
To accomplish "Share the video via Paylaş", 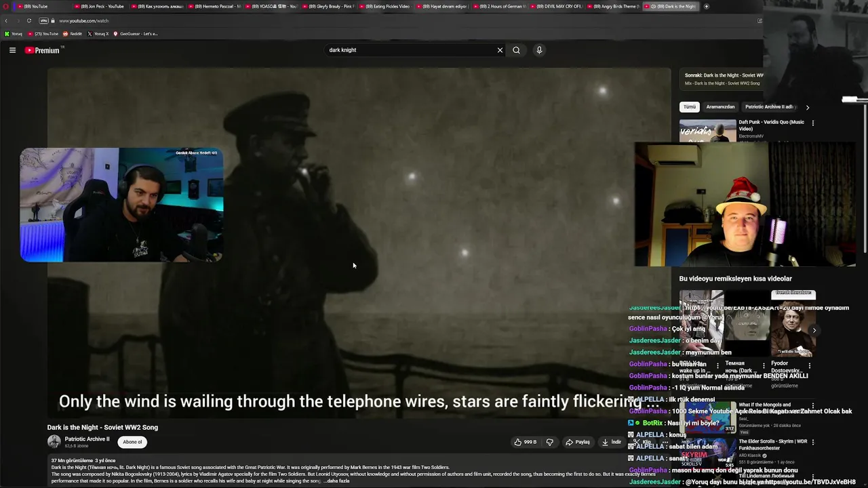I will click(578, 442).
